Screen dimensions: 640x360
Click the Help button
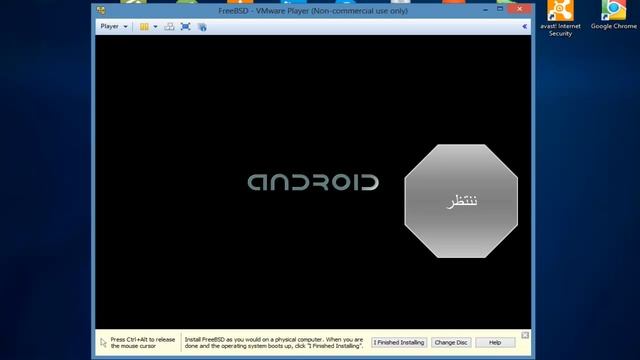click(x=495, y=342)
